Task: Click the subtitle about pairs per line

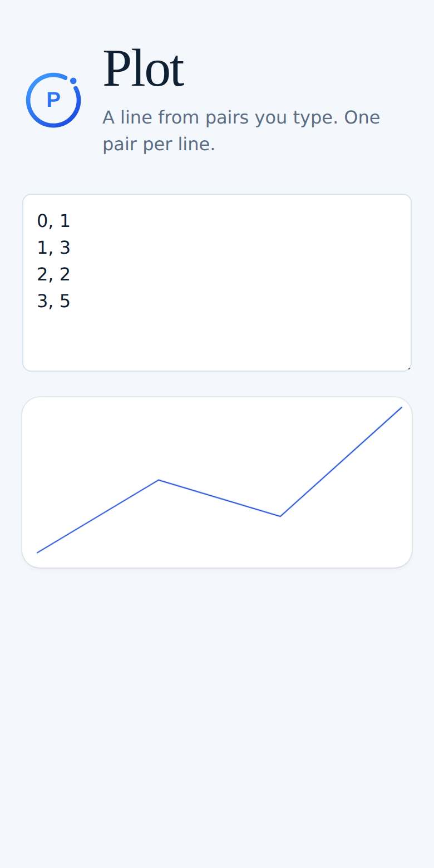Action: click(x=241, y=131)
